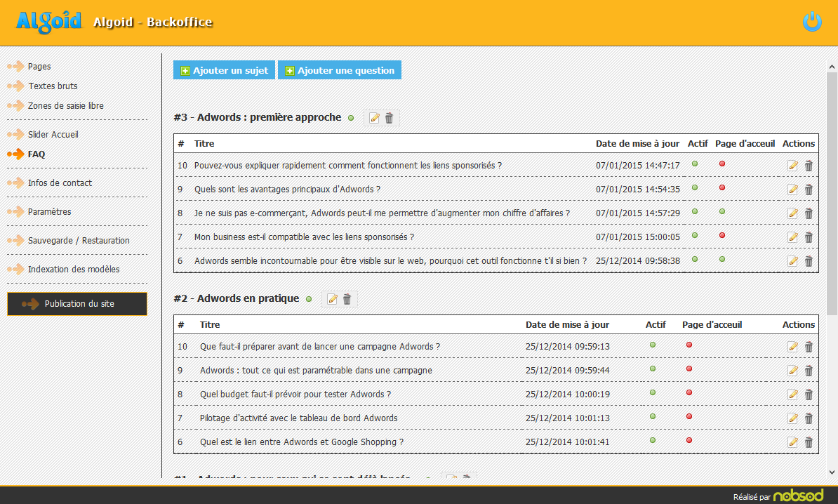Click the title 'Pilotage d'activité avec le tableau de bord Adwords'

299,418
